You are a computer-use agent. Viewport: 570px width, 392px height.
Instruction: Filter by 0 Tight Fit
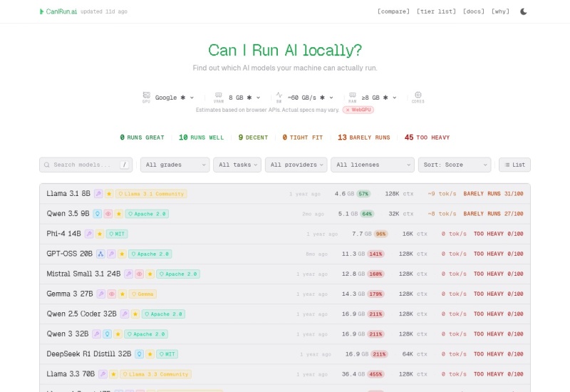[x=303, y=138]
